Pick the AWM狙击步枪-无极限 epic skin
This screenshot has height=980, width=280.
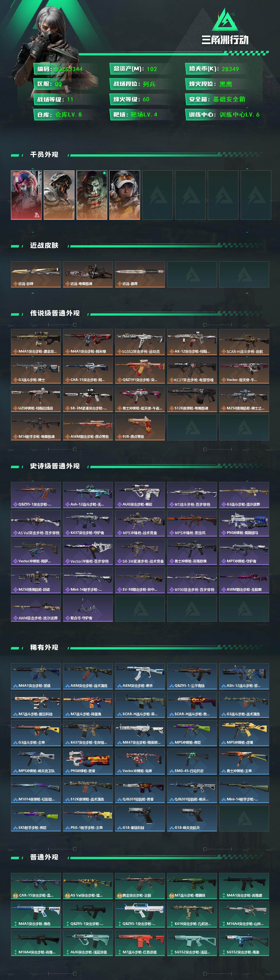tap(244, 580)
